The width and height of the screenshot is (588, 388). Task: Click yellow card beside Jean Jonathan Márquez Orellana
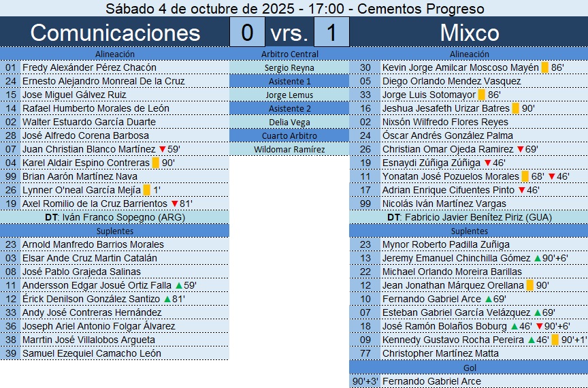click(x=530, y=285)
